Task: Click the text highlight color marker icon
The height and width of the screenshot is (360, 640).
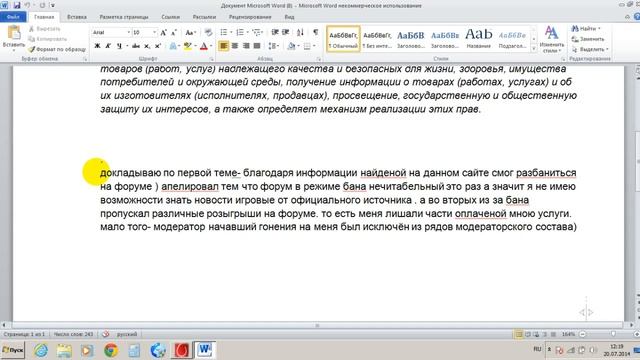Action: coord(187,46)
